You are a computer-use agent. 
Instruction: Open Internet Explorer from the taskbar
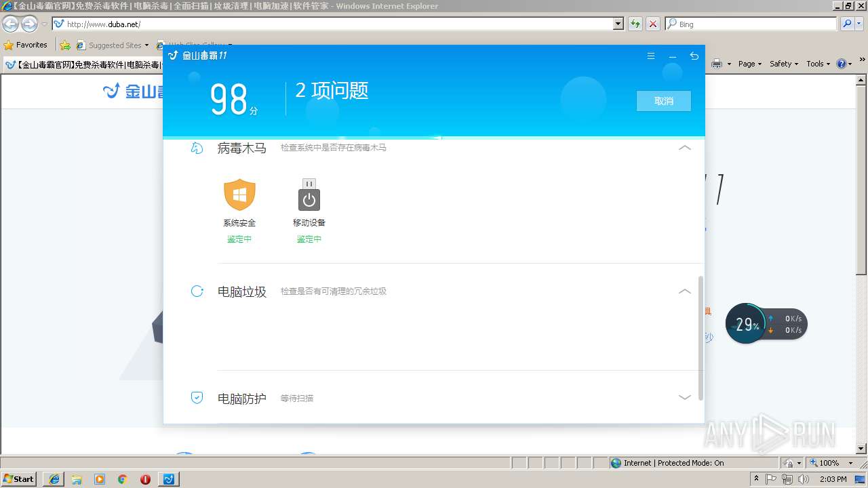[x=54, y=479]
